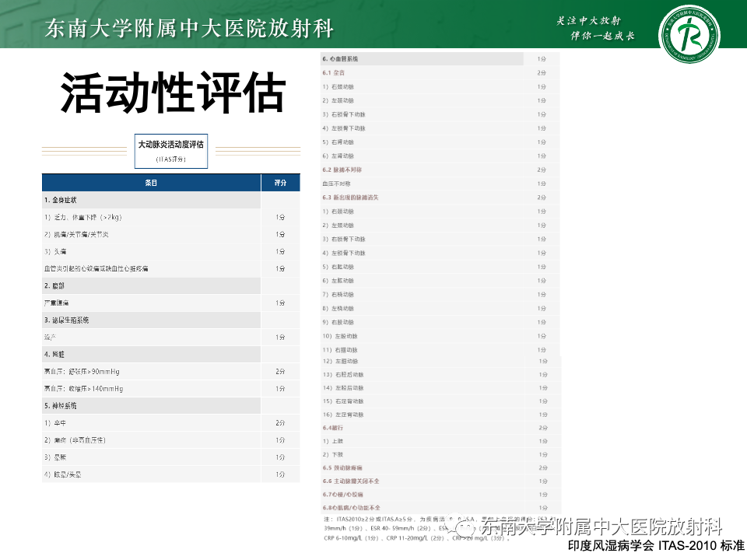Click the table column header 条目
The width and height of the screenshot is (747, 560).
pos(151,183)
